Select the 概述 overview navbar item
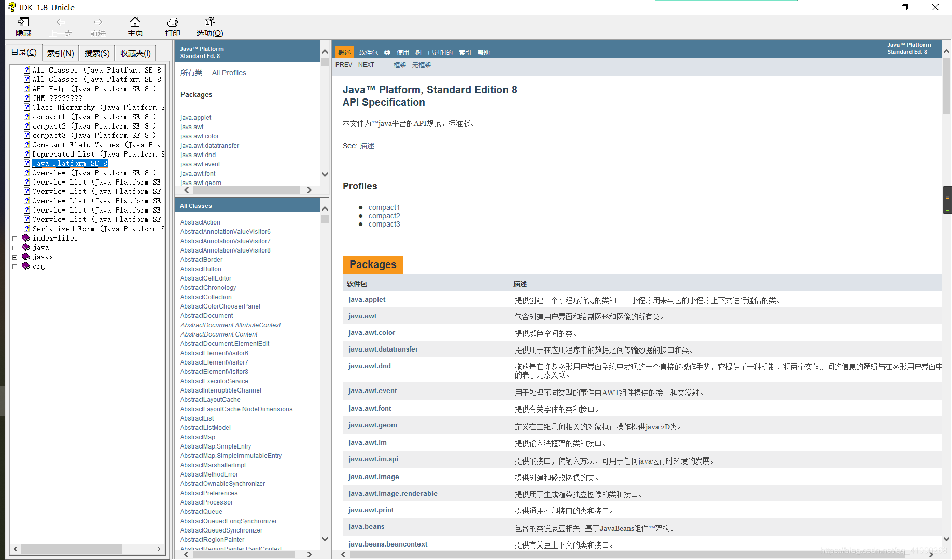This screenshot has width=952, height=560. (344, 52)
